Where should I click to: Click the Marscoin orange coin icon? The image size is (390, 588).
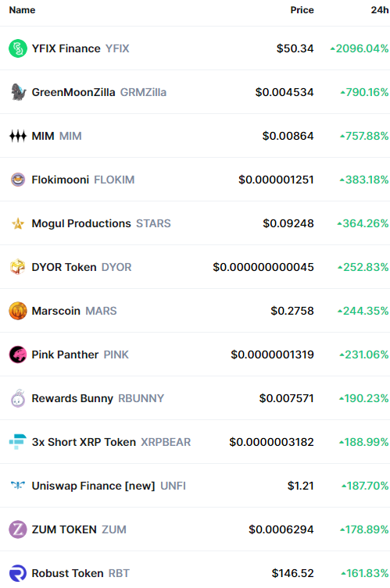click(x=18, y=311)
